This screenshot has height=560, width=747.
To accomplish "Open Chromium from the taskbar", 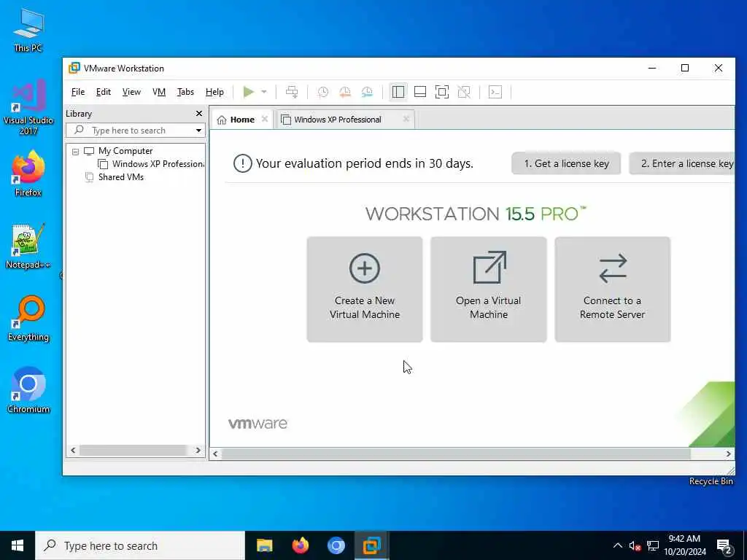I will [x=336, y=545].
